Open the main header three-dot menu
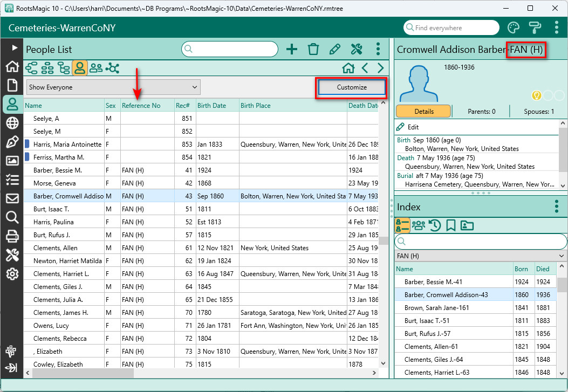 [x=557, y=27]
